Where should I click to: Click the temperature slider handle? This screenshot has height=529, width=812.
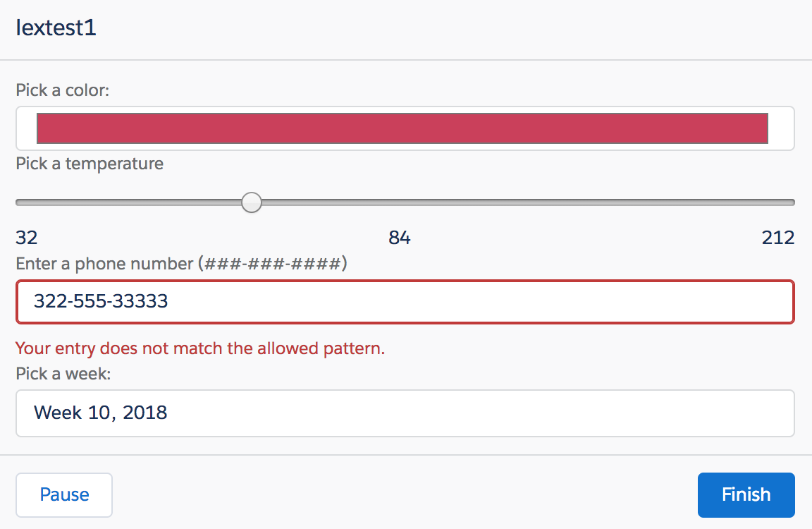[x=252, y=202]
